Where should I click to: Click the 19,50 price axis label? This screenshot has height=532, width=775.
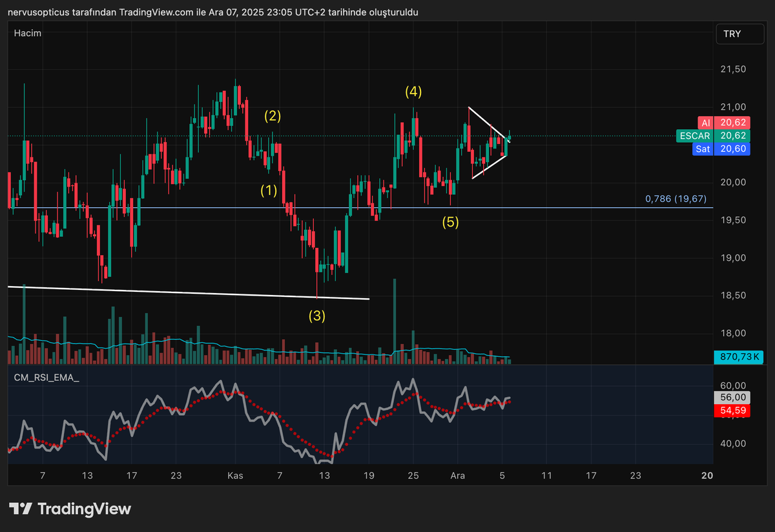coord(733,220)
